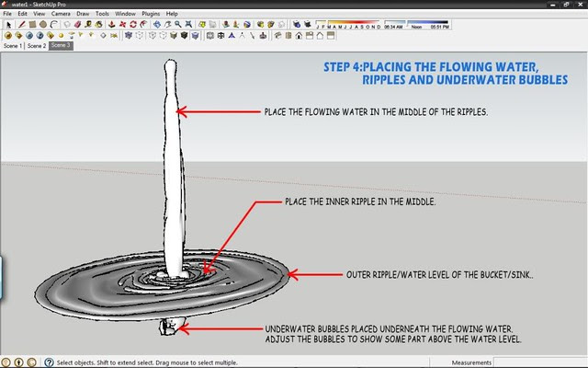Pick the Line pencil tool
This screenshot has height=368, width=588.
point(22,25)
